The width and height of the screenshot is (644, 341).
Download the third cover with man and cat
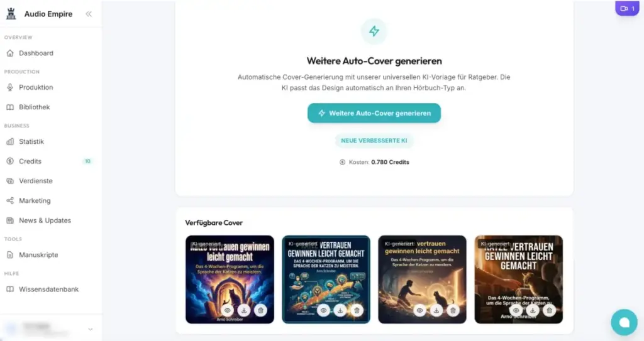pyautogui.click(x=436, y=310)
